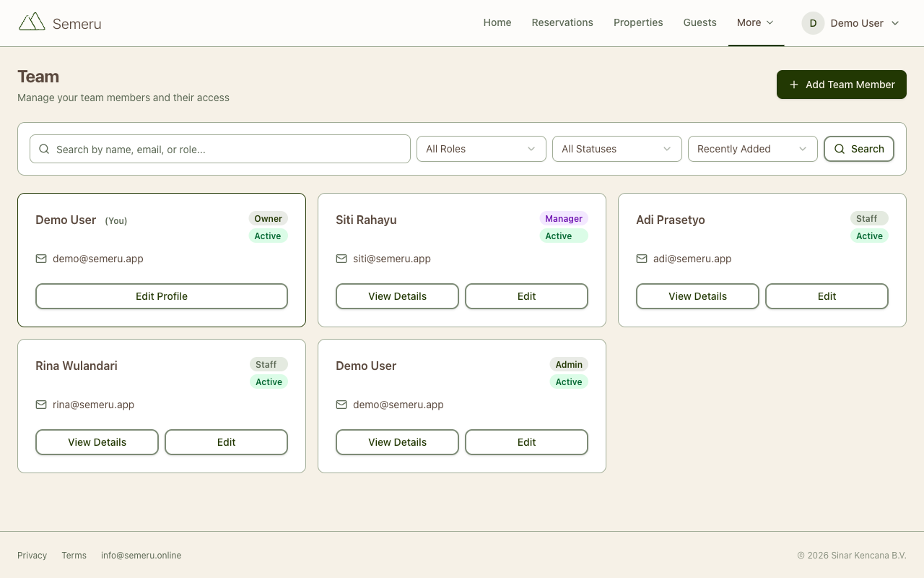This screenshot has height=578, width=924.
Task: Click the Team page heading
Action: [x=38, y=77]
